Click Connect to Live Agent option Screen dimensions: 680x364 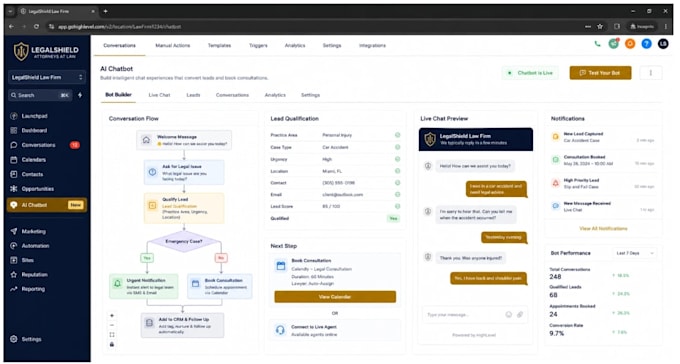(x=335, y=330)
